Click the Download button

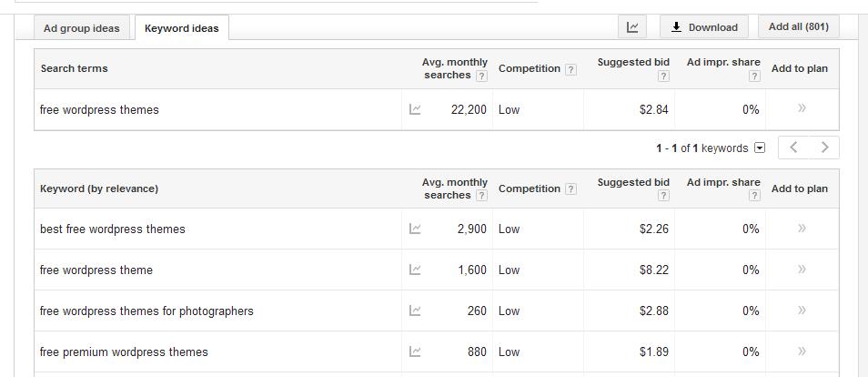(704, 26)
